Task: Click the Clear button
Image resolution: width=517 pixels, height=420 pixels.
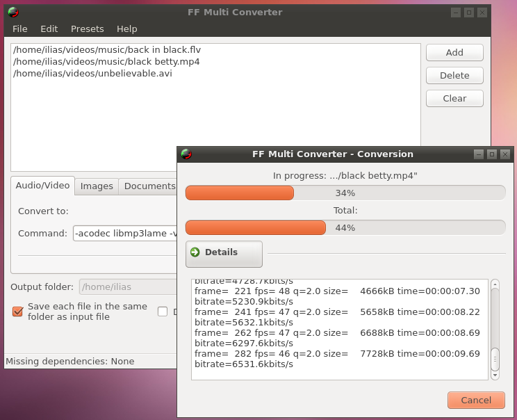Action: tap(454, 98)
